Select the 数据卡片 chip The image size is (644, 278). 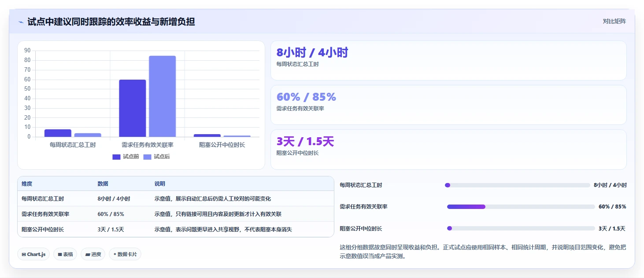[x=125, y=254]
